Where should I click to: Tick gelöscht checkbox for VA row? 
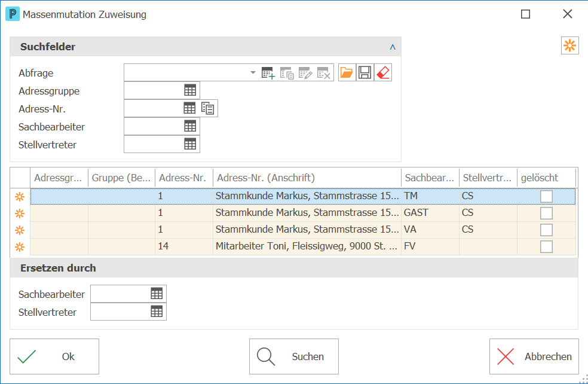coord(546,230)
